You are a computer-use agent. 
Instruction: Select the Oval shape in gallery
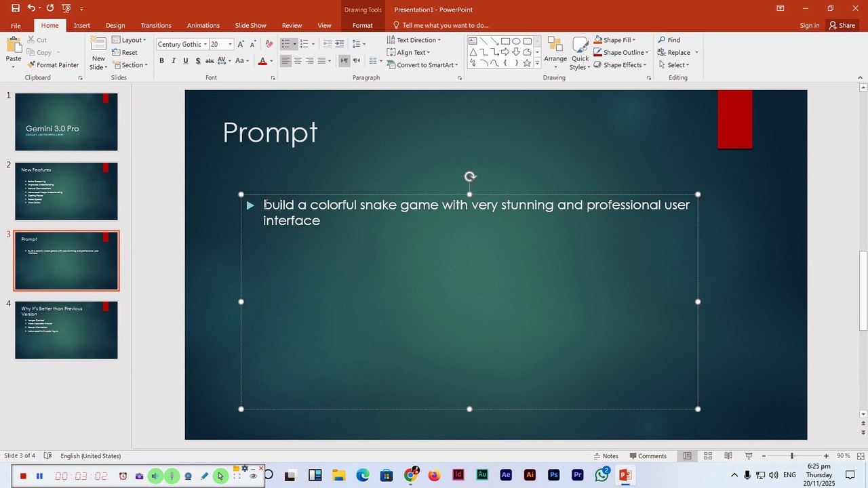tap(516, 41)
